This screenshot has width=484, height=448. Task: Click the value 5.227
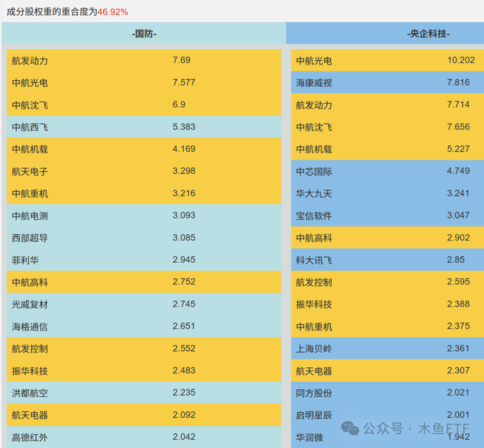click(x=458, y=149)
